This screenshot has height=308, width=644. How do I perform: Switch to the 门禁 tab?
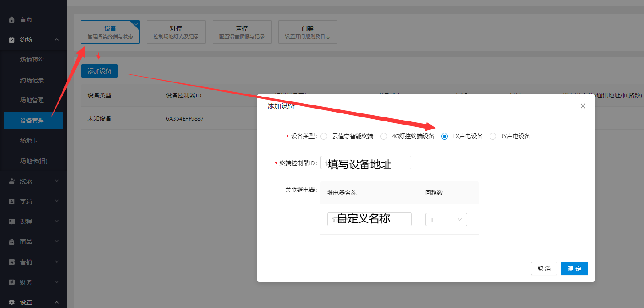click(308, 32)
